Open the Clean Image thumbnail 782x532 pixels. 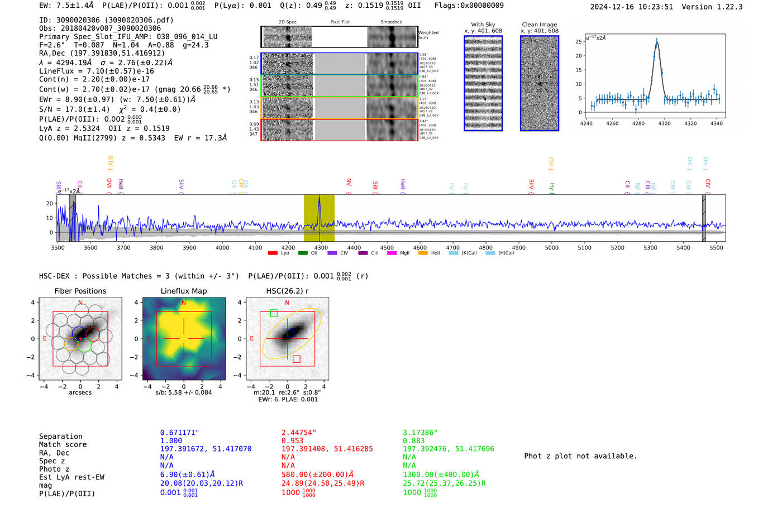pos(540,83)
